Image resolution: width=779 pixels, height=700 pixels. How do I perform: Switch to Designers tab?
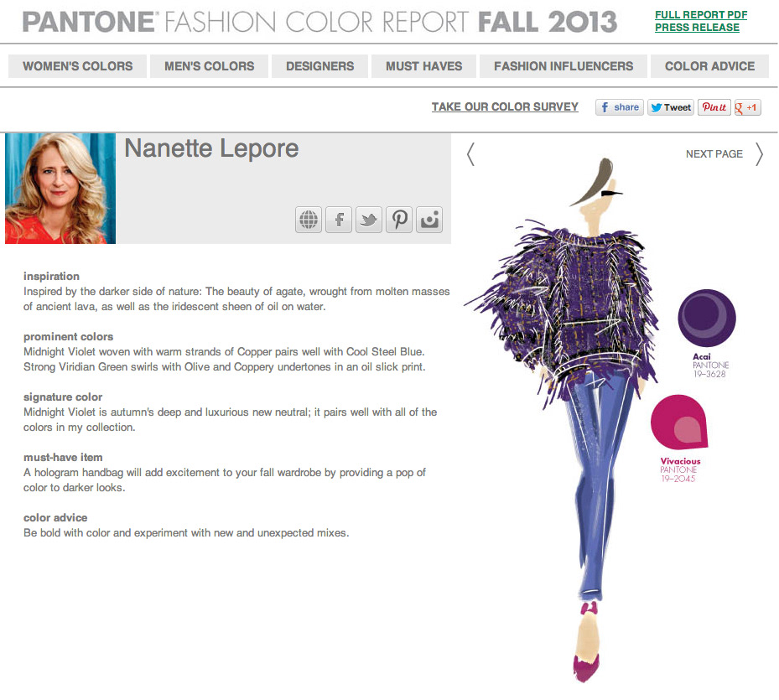point(320,66)
